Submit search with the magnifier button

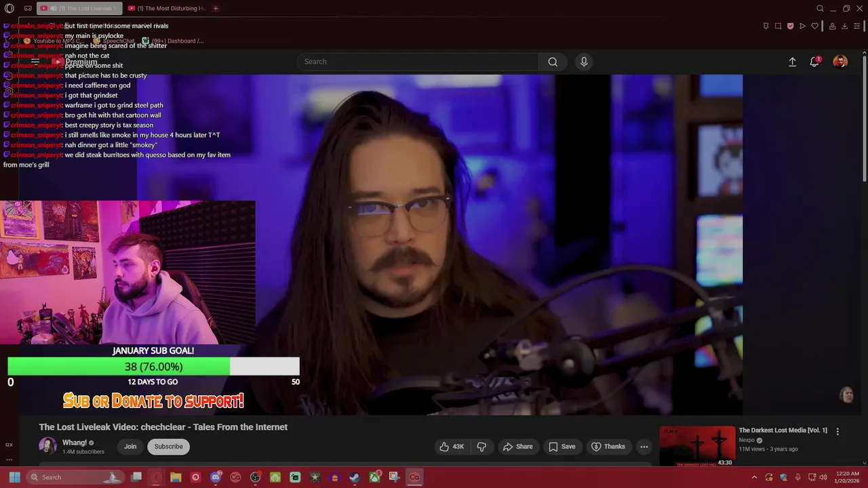click(553, 62)
